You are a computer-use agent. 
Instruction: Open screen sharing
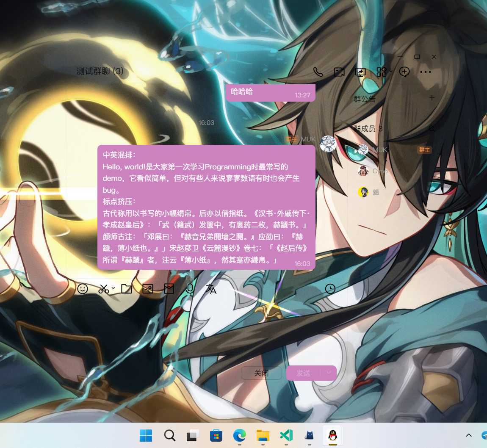point(360,72)
